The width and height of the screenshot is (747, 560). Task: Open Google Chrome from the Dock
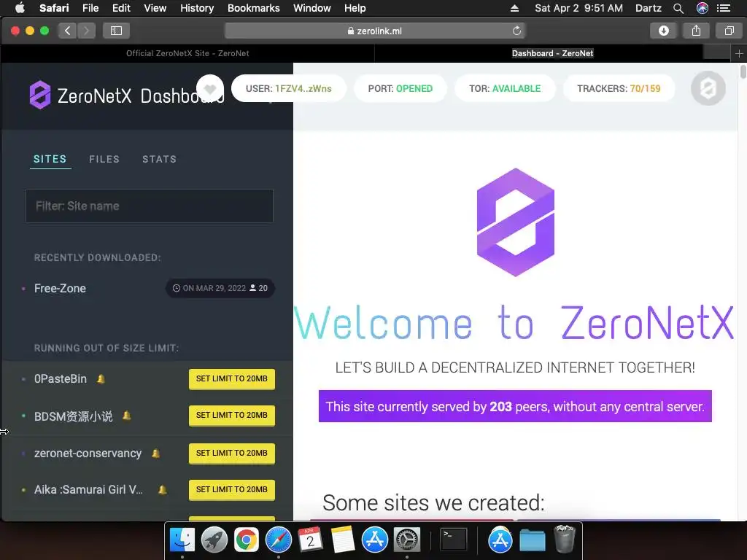click(247, 540)
